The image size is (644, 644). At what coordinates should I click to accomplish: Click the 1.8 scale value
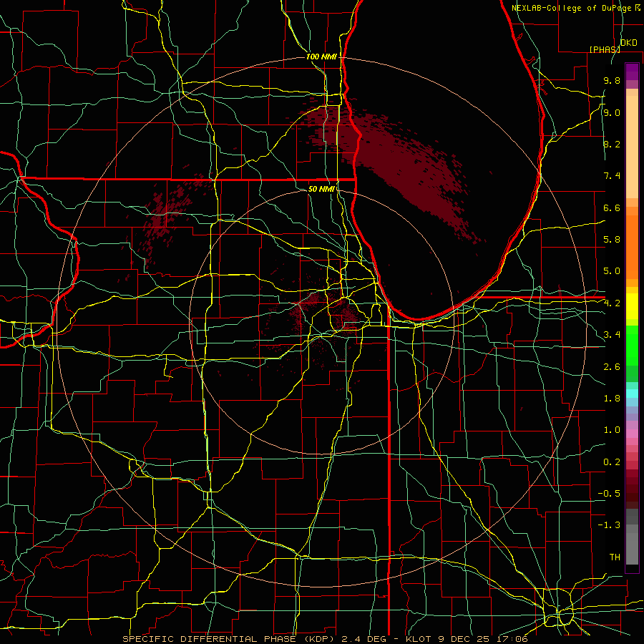[612, 399]
